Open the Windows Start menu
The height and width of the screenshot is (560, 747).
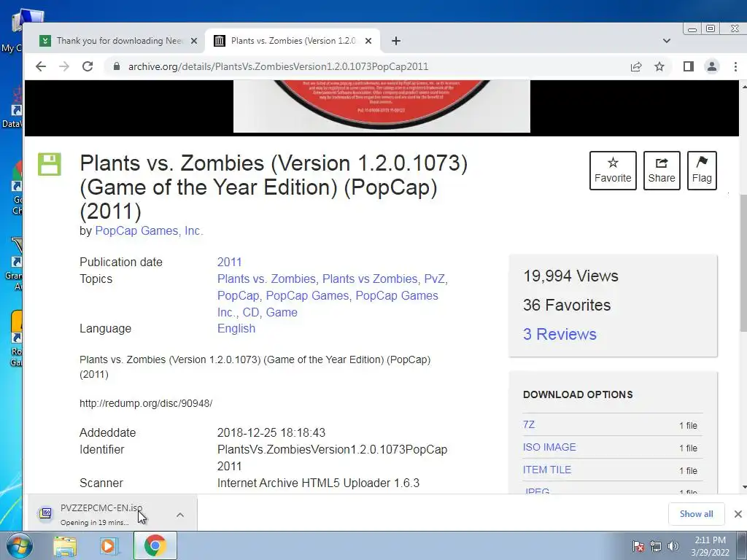[x=19, y=545]
